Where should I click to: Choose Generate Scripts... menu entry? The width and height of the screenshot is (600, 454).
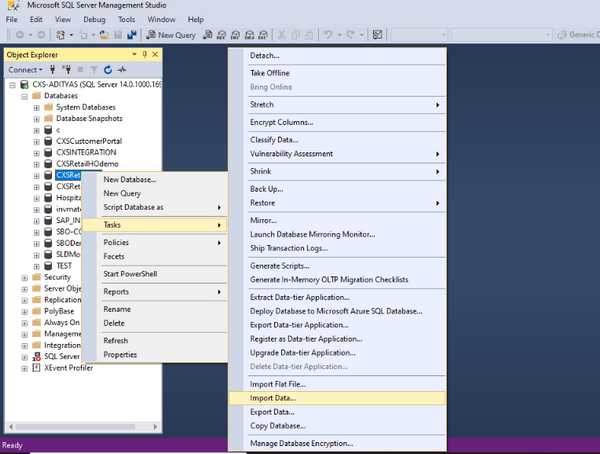(337, 266)
